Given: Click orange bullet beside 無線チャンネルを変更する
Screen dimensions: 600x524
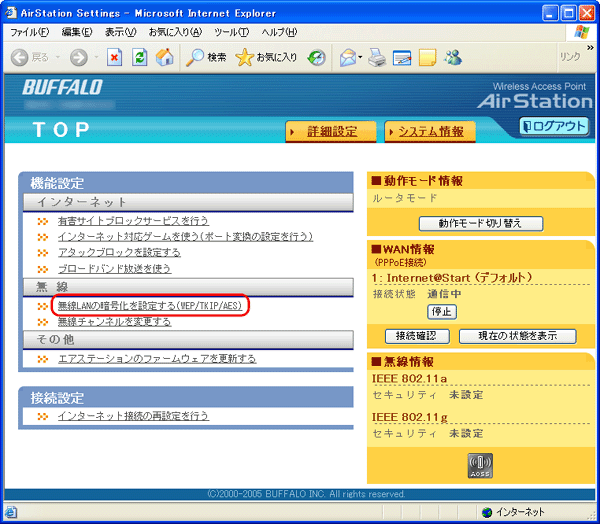Looking at the screenshot, I should [x=42, y=322].
